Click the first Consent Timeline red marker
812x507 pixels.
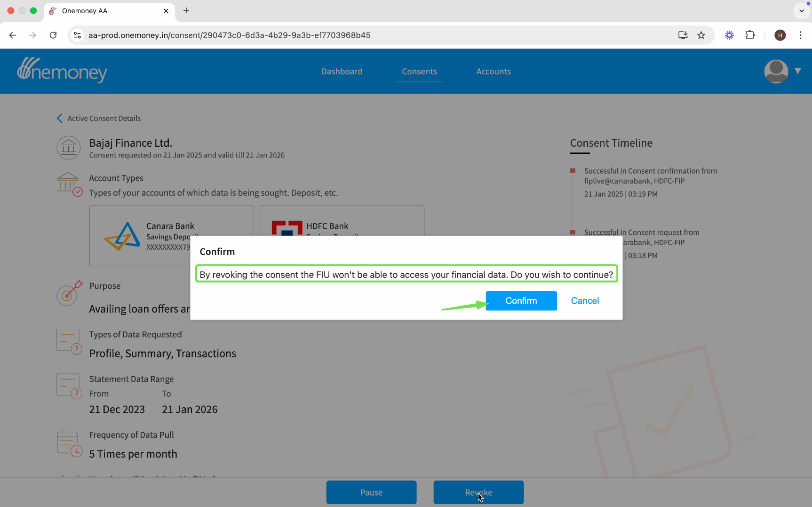click(573, 171)
